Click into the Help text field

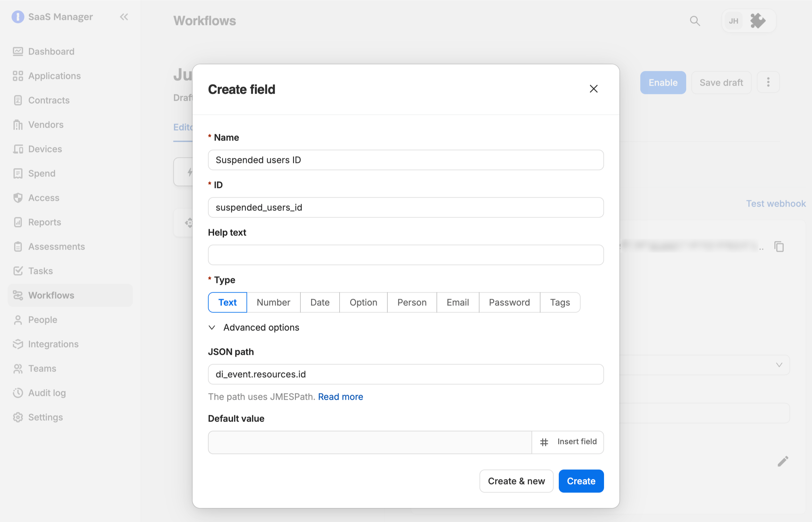tap(406, 255)
